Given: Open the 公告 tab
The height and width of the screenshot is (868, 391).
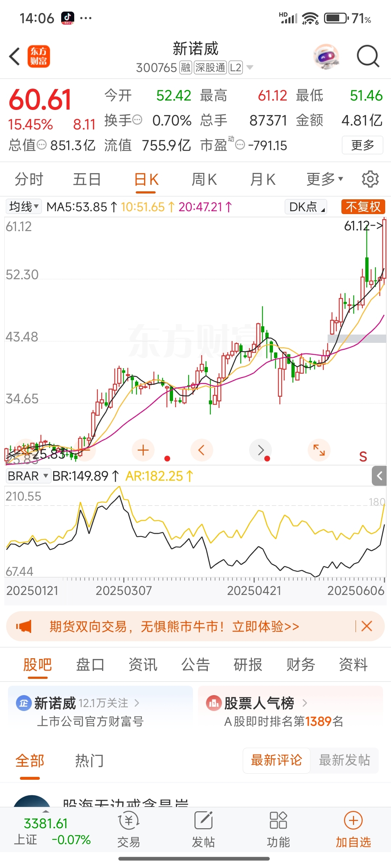Looking at the screenshot, I should (195, 665).
